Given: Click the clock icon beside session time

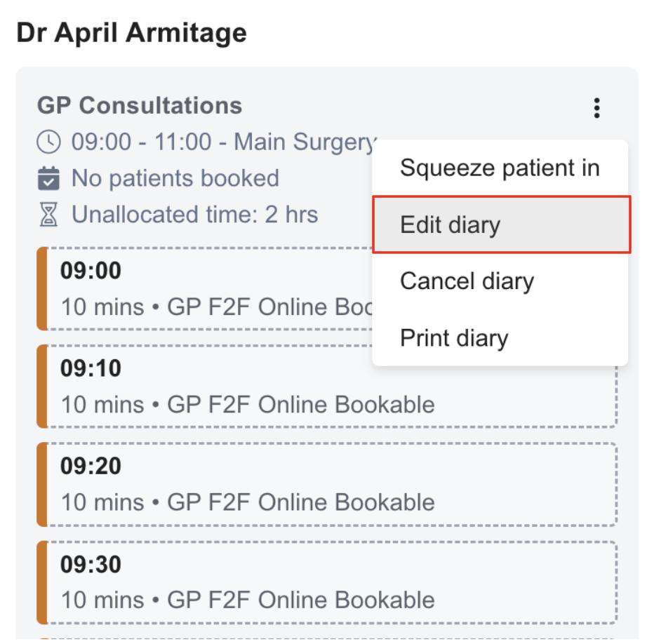Looking at the screenshot, I should coord(48,142).
